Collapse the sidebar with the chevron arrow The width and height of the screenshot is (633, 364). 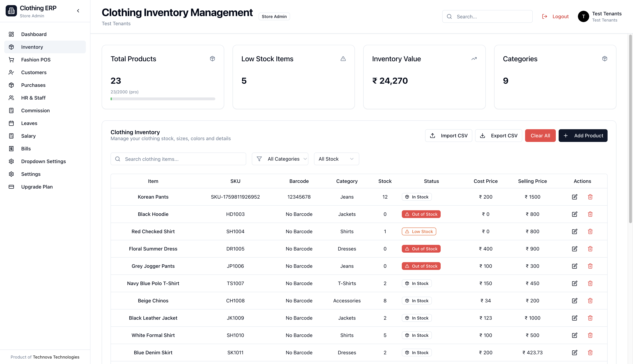coord(78,11)
